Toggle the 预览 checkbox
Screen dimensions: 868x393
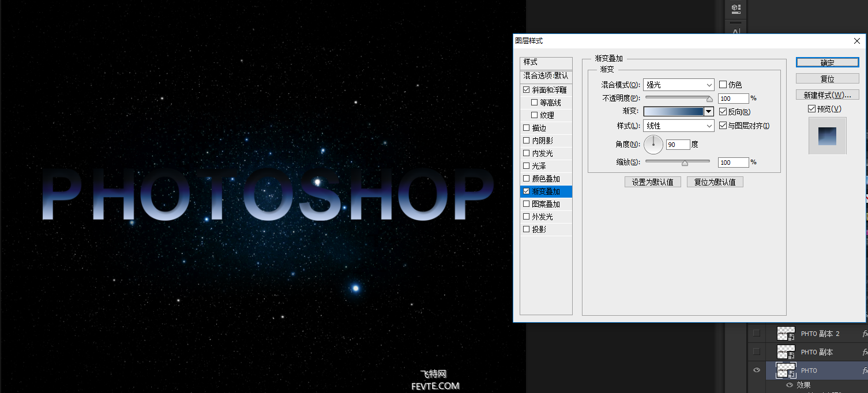click(x=811, y=109)
